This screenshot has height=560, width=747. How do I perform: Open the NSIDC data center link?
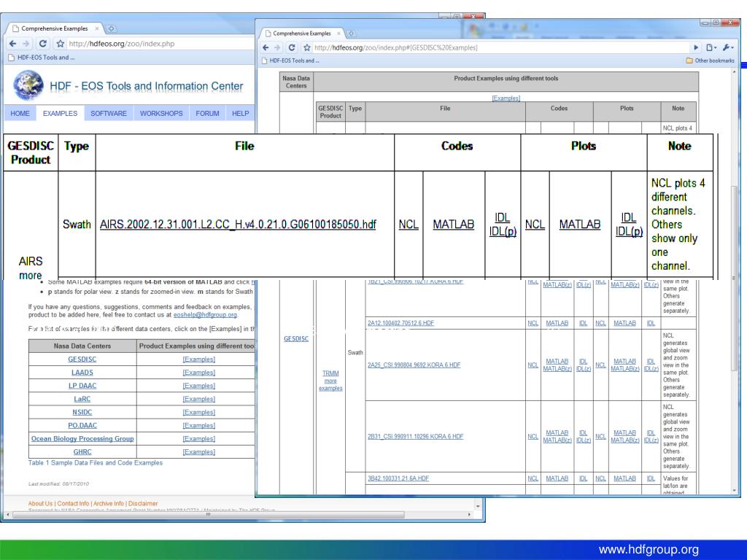tap(82, 413)
